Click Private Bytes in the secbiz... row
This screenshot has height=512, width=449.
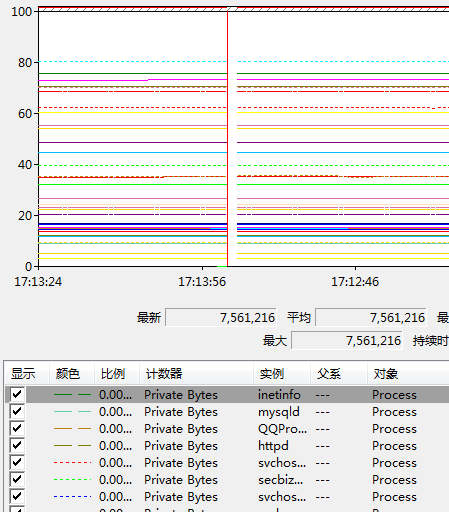pyautogui.click(x=181, y=480)
